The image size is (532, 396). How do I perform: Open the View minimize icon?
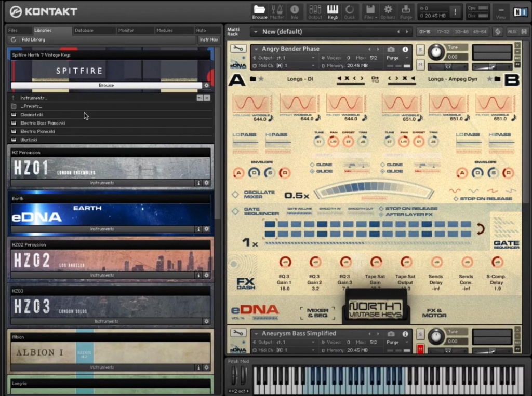coord(501,12)
